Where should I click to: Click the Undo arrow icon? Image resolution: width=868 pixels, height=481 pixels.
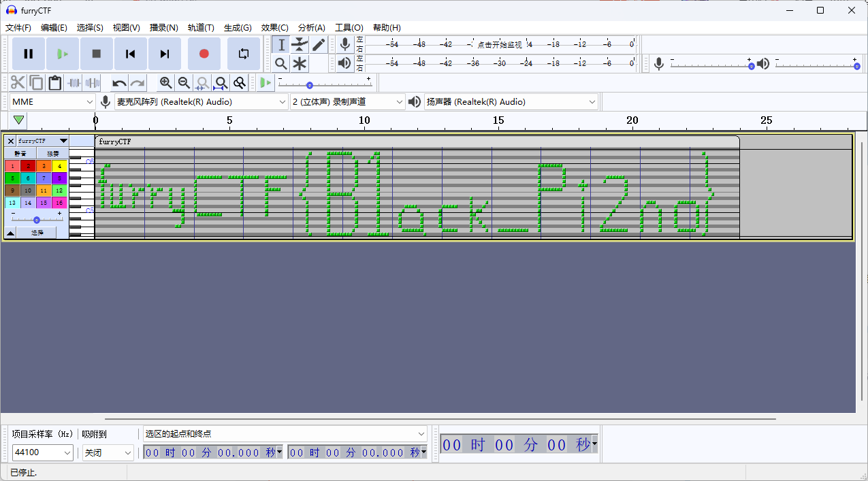[119, 83]
